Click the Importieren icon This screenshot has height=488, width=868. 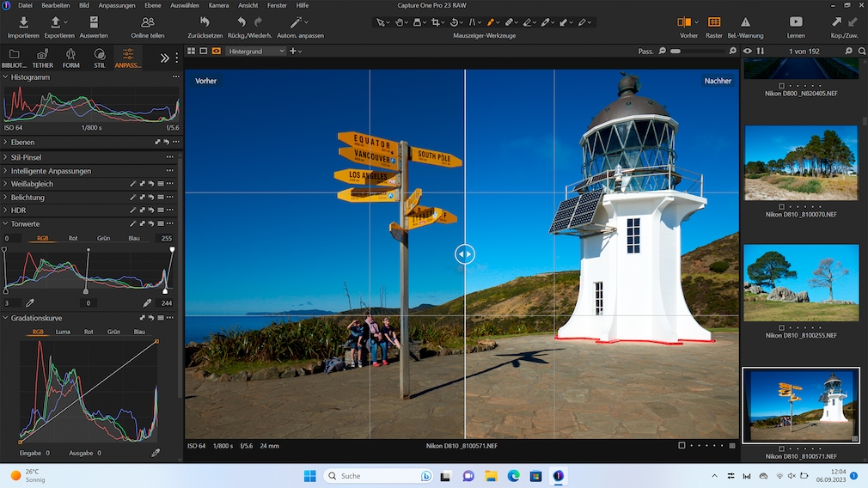pos(23,22)
